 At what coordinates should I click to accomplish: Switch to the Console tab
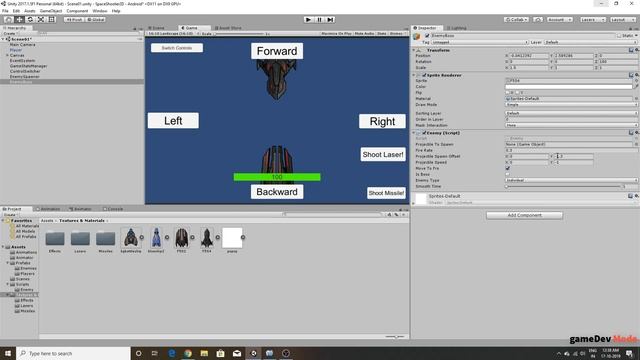pyautogui.click(x=113, y=209)
